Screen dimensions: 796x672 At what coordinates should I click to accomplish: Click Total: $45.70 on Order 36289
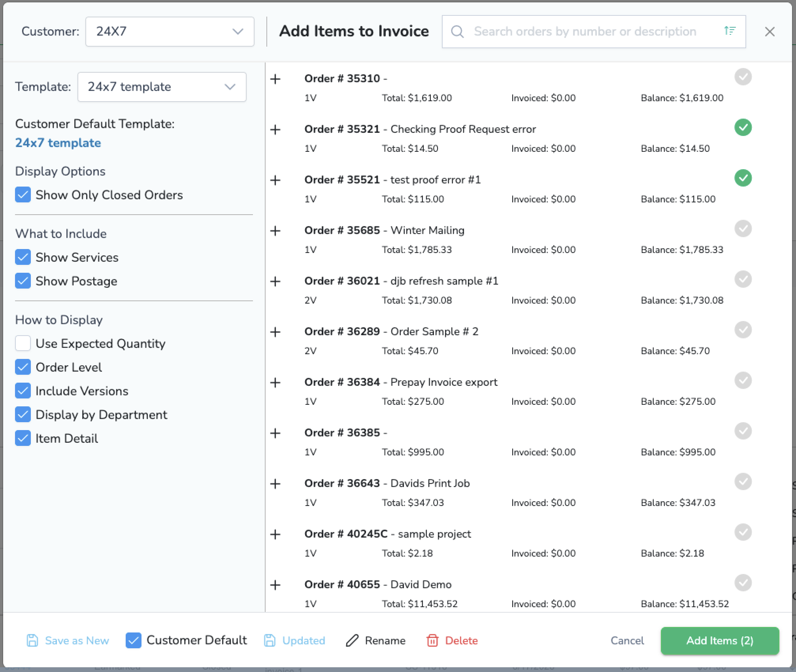410,351
